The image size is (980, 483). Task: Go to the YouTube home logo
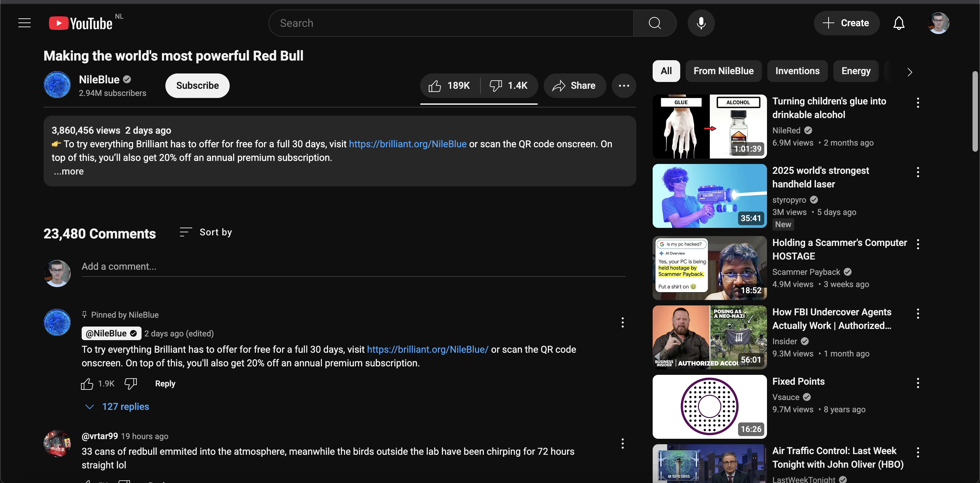pos(81,23)
